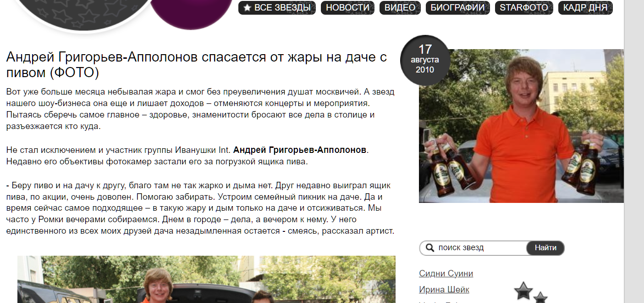644x303 pixels.
Task: Click the article headline about Григорьев-Апполонов
Action: pos(197,65)
